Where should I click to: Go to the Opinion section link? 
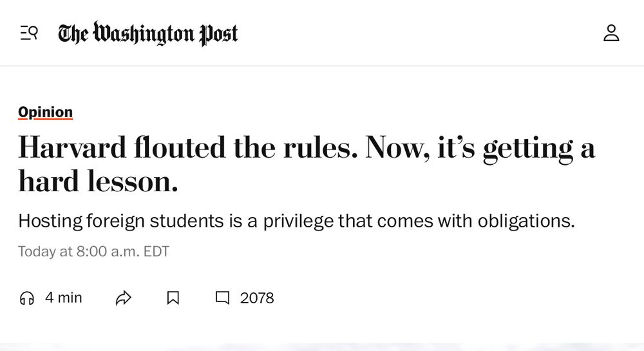[x=45, y=112]
